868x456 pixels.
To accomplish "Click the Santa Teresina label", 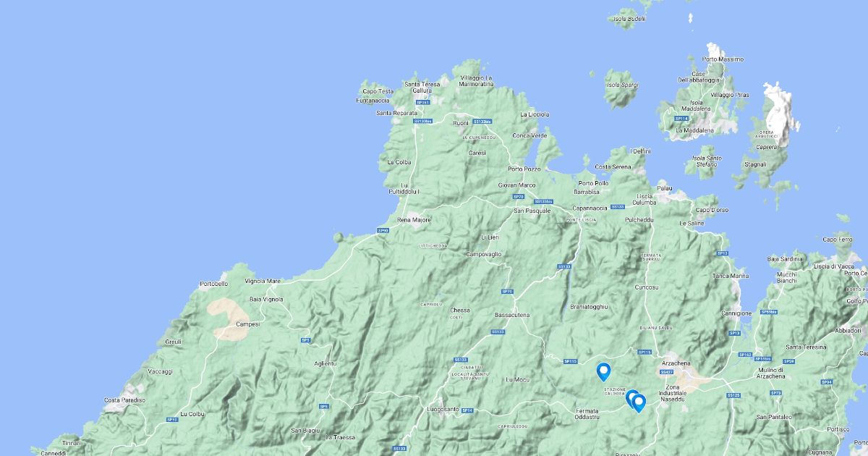I will (x=806, y=347).
